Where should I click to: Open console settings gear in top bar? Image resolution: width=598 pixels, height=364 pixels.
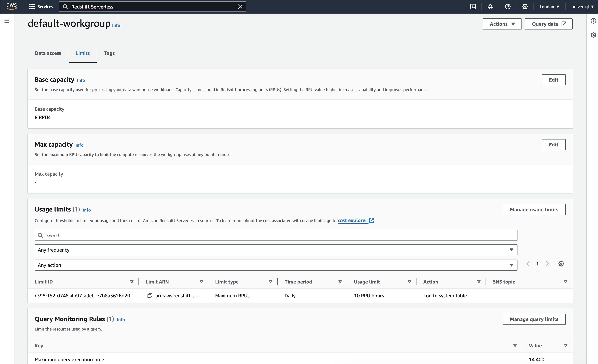[525, 7]
